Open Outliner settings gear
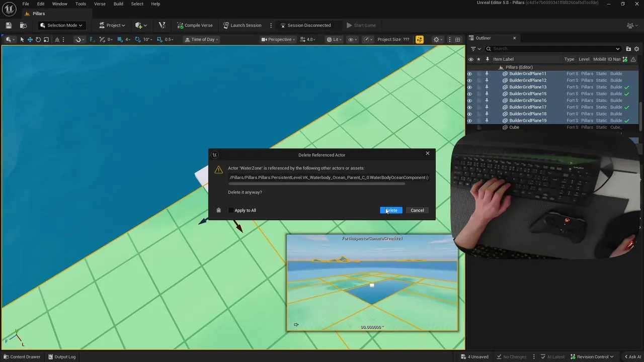 pyautogui.click(x=636, y=49)
